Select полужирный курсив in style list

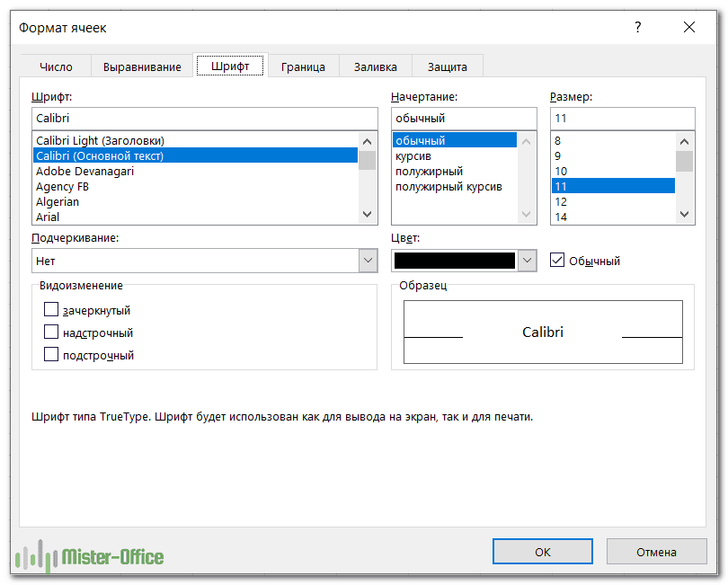click(x=448, y=187)
